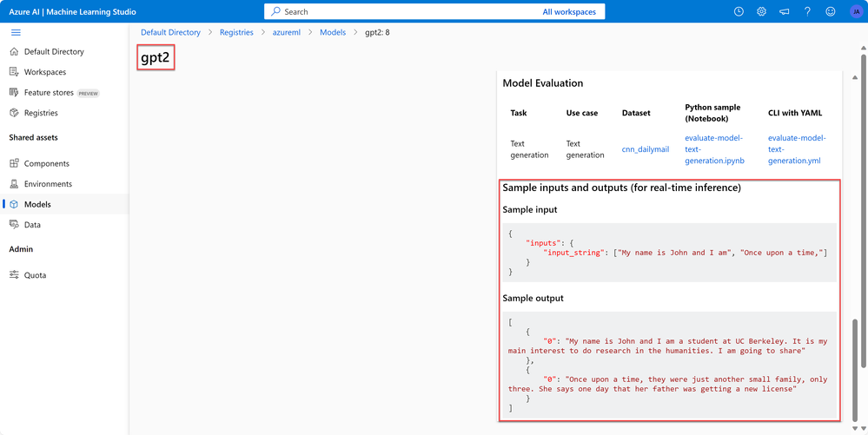Click the "input_string" key in sample input
Image resolution: width=868 pixels, height=435 pixels.
click(x=574, y=253)
